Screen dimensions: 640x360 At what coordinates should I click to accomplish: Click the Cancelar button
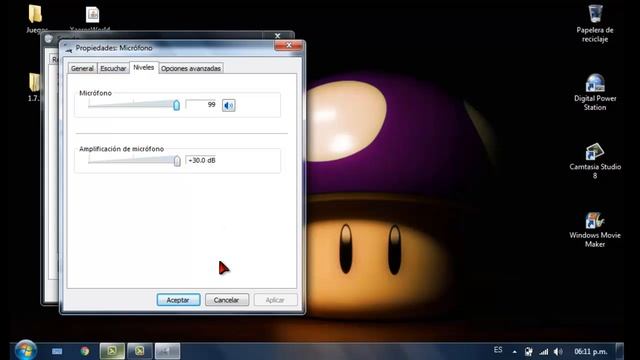tap(227, 300)
